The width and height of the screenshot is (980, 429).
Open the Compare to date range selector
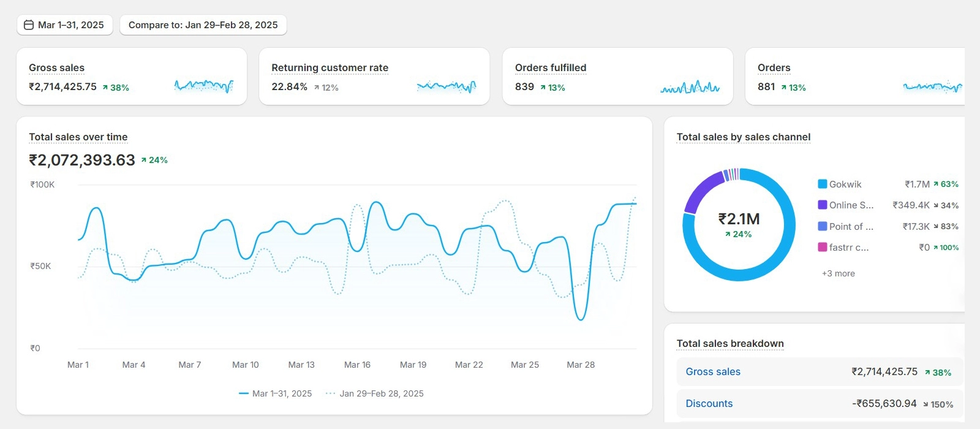(203, 25)
